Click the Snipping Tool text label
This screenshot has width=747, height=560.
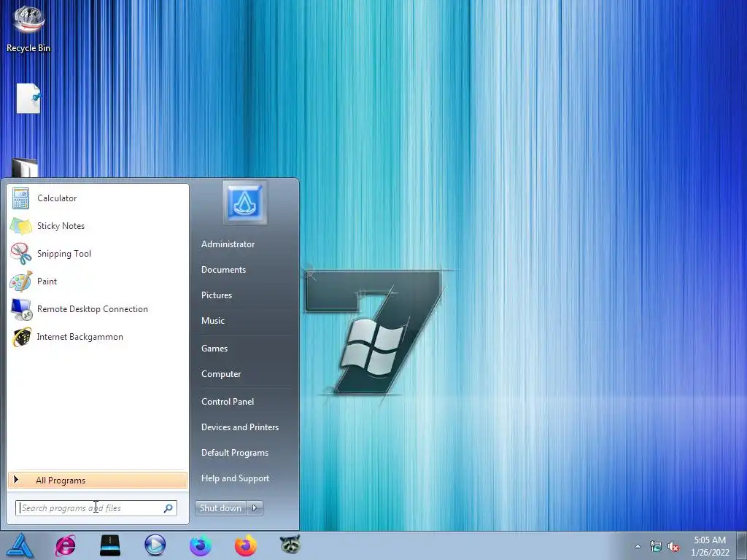pyautogui.click(x=64, y=254)
